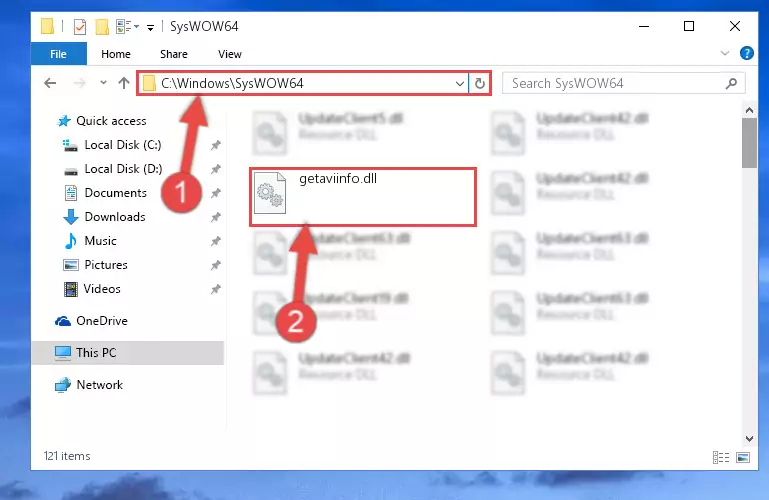
Task: Click the pin icon beside Music
Action: click(215, 241)
